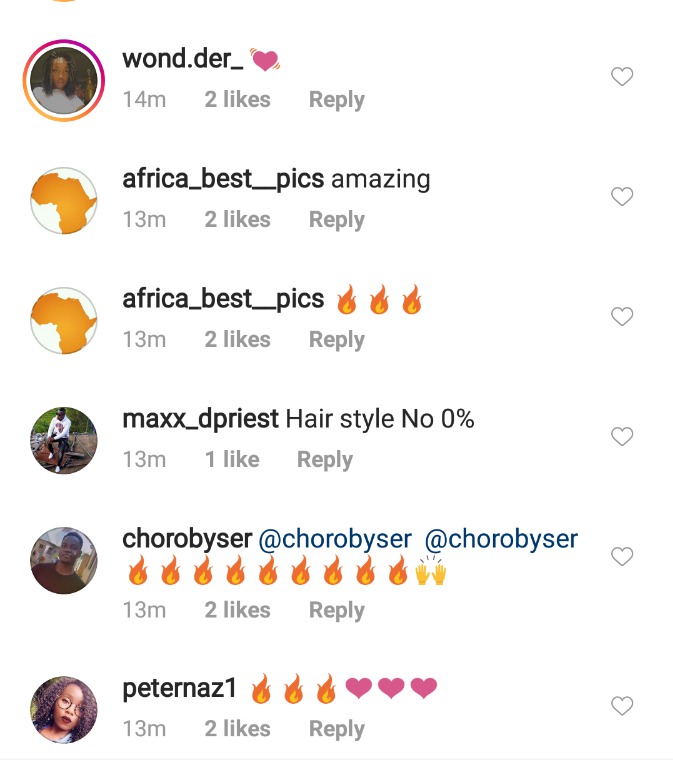
Task: Like the peternaz1 comment
Action: coord(622,706)
